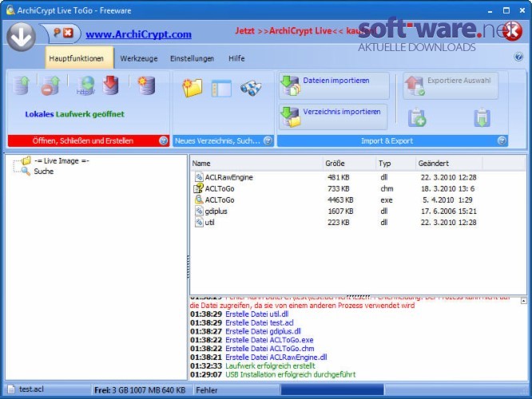Click test.acl file icon in status bar

pyautogui.click(x=11, y=389)
